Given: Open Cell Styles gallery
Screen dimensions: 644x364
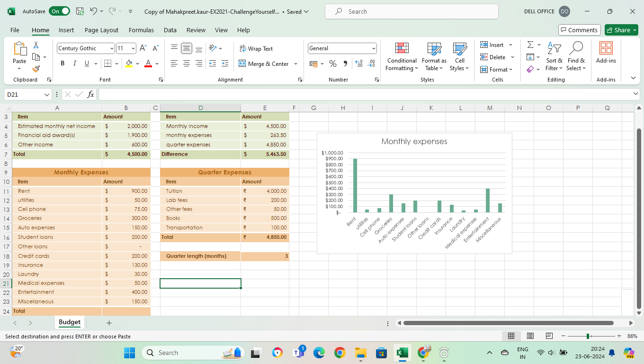Looking at the screenshot, I should pos(459,57).
